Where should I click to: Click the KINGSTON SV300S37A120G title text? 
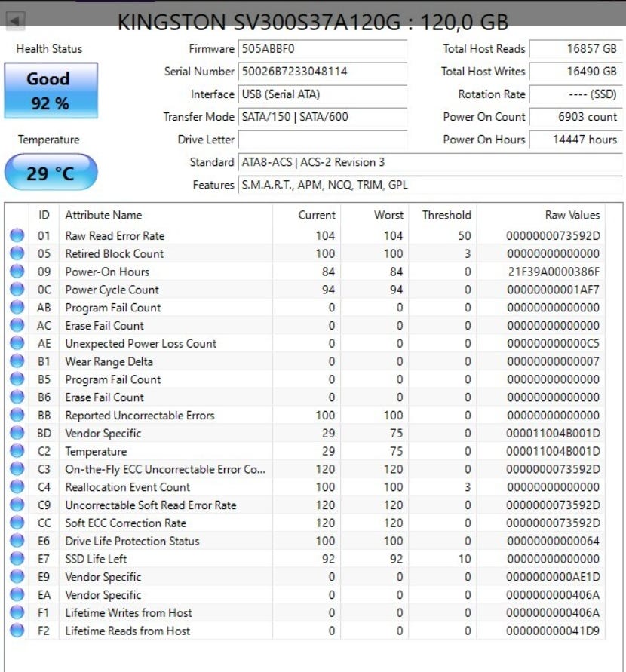(x=313, y=23)
